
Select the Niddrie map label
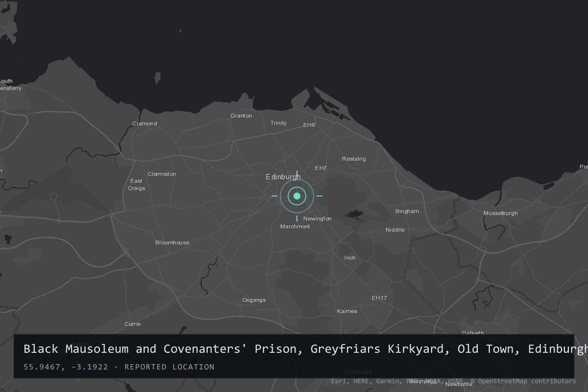click(x=395, y=230)
